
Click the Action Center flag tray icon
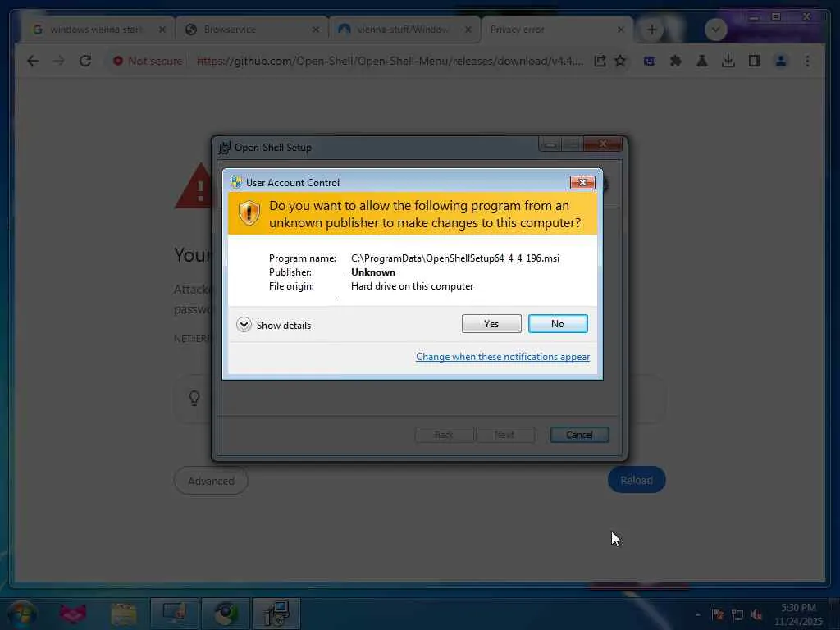[718, 614]
